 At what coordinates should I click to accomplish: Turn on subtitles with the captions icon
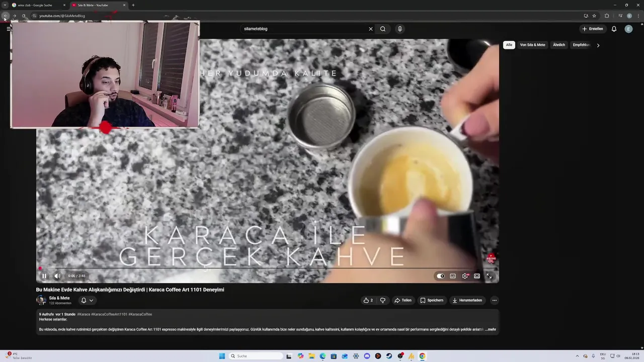(x=453, y=276)
